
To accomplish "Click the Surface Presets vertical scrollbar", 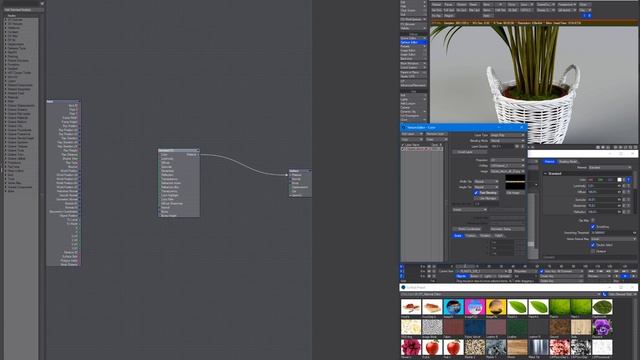I will 635,329.
